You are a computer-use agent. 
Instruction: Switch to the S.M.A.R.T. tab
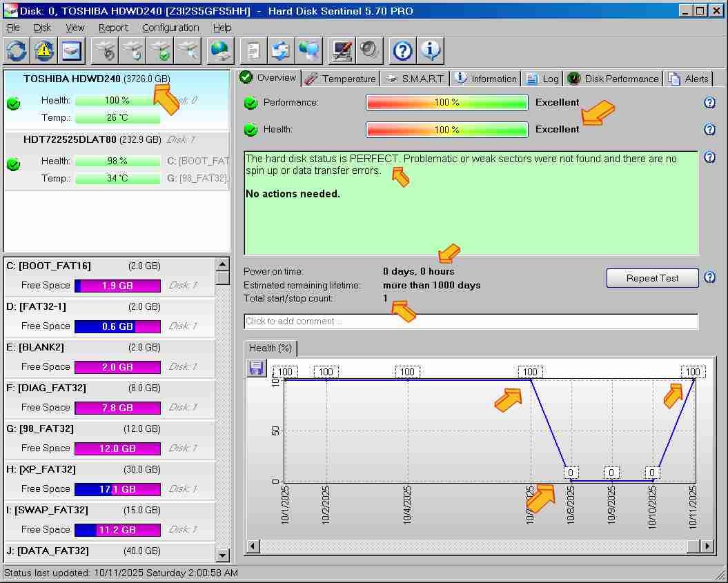pyautogui.click(x=415, y=79)
